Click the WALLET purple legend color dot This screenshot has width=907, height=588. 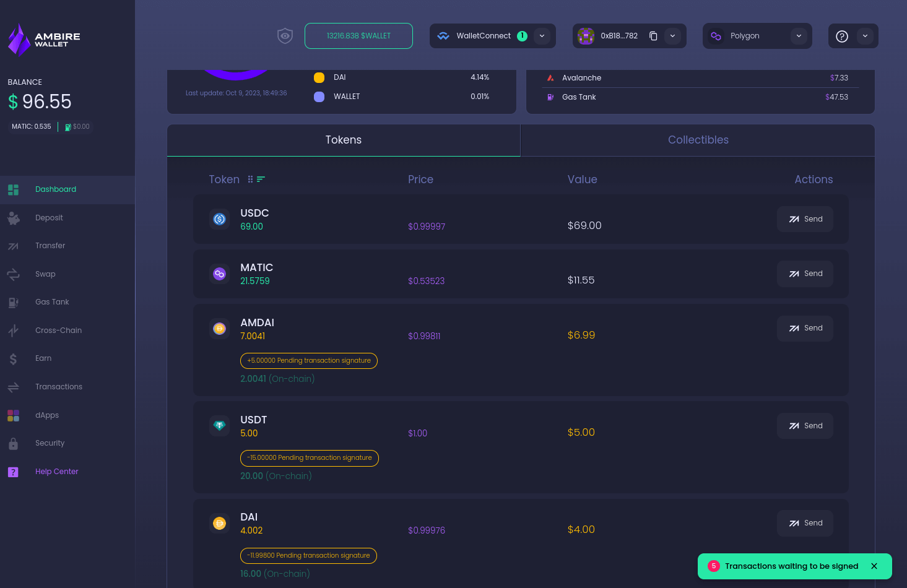319,97
